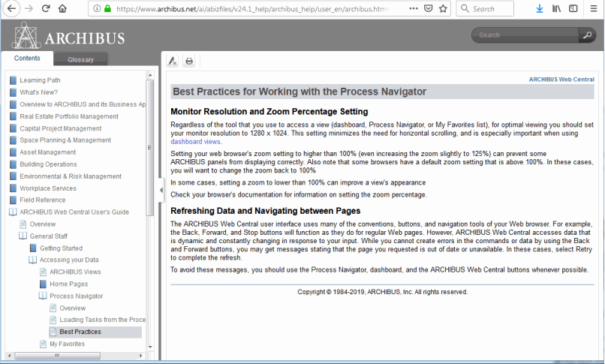
Task: Follow the dashboard views link
Action: 195,141
